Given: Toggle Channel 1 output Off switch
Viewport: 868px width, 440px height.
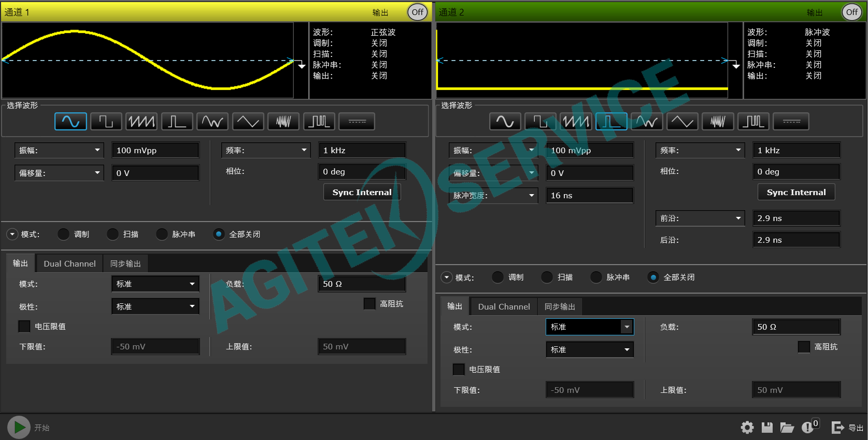Looking at the screenshot, I should [x=418, y=12].
